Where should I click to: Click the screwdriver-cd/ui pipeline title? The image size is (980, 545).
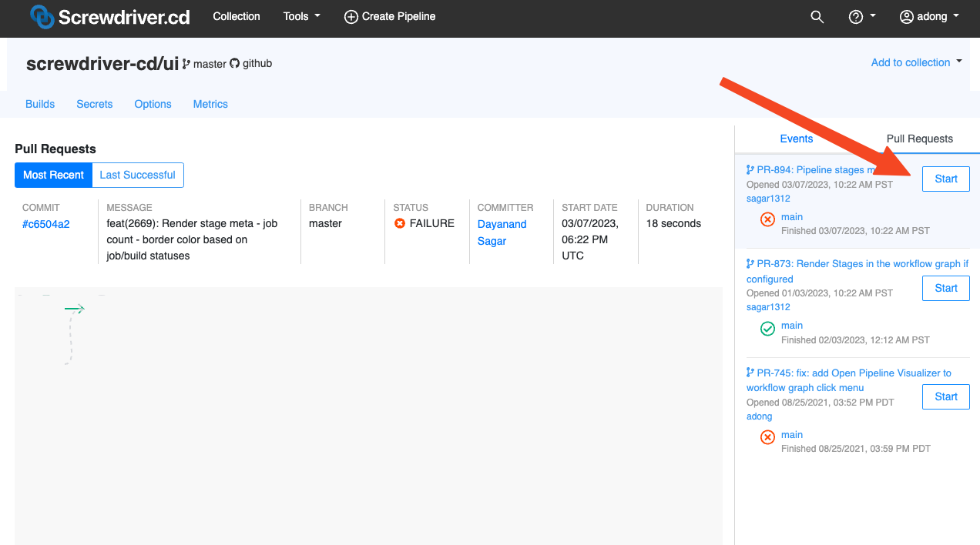102,64
